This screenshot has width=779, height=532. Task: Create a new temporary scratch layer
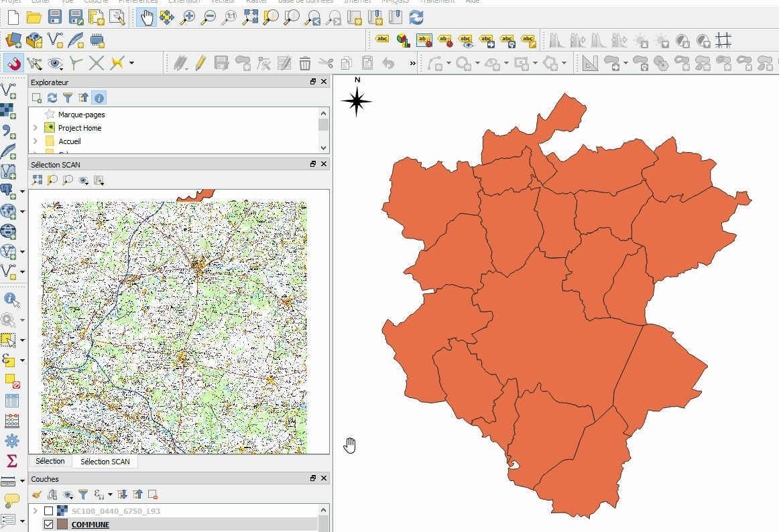pos(97,40)
